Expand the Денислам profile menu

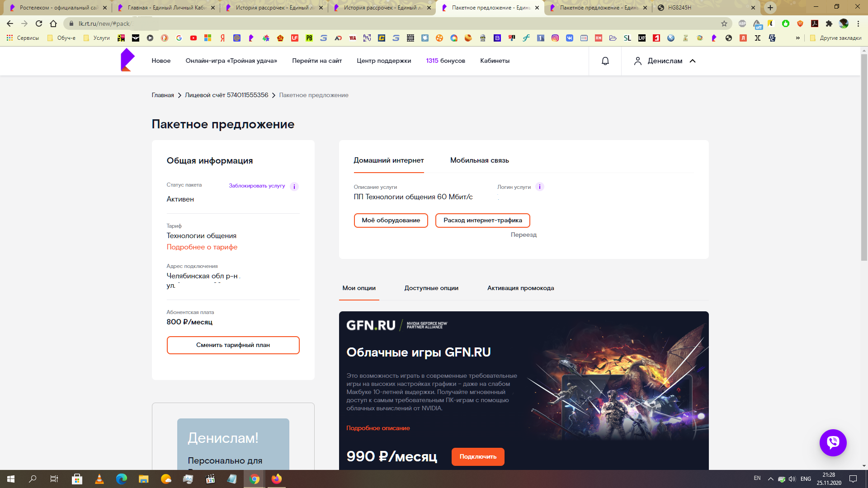point(665,61)
